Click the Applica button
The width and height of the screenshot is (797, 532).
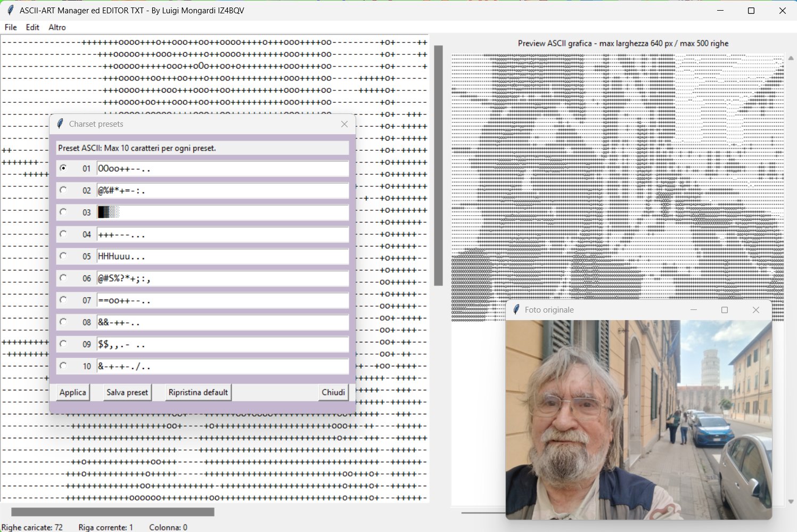[x=73, y=392]
